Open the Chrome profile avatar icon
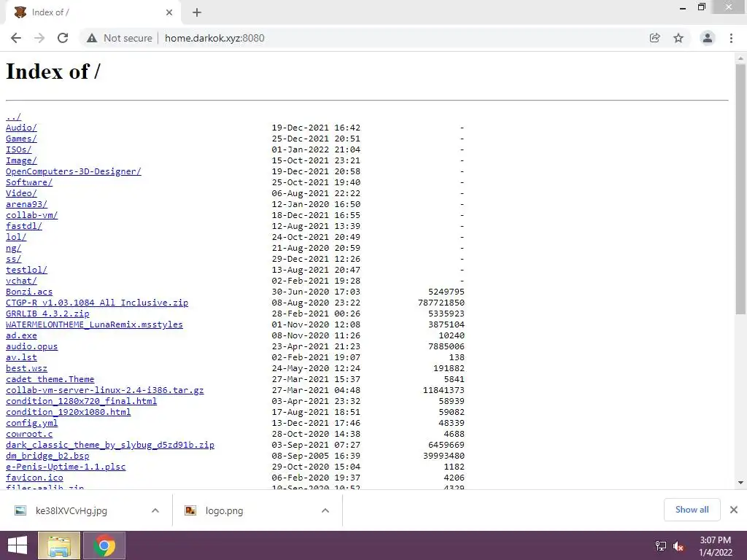 (708, 38)
